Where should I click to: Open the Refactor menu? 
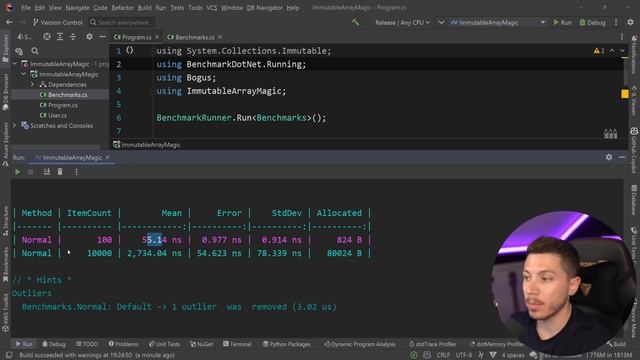[x=122, y=8]
